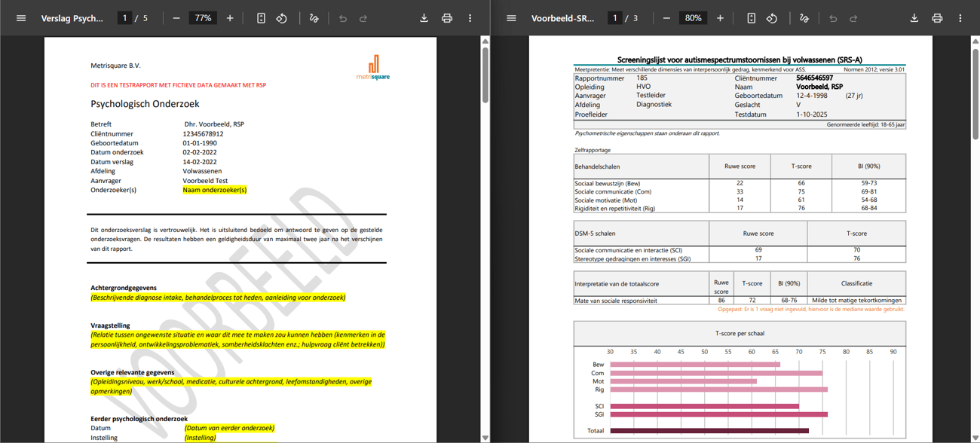Toggle sidebar menu in Voorbeeld-SR document viewer

pos(511,18)
